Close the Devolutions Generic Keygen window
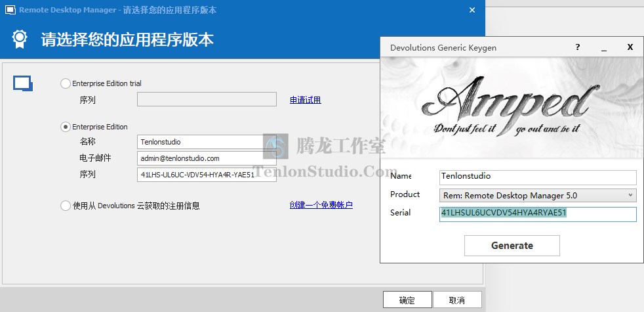644x312 pixels. pyautogui.click(x=630, y=47)
